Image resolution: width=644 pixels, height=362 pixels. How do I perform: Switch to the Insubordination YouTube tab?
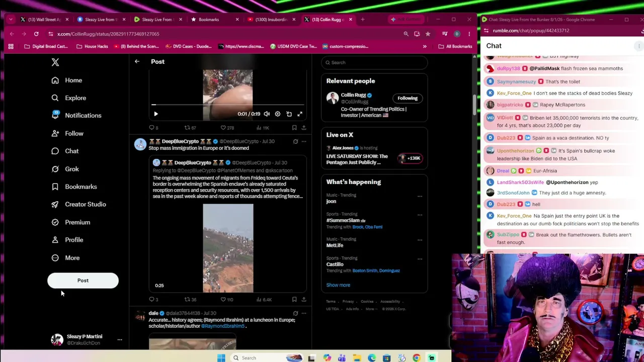(x=271, y=20)
